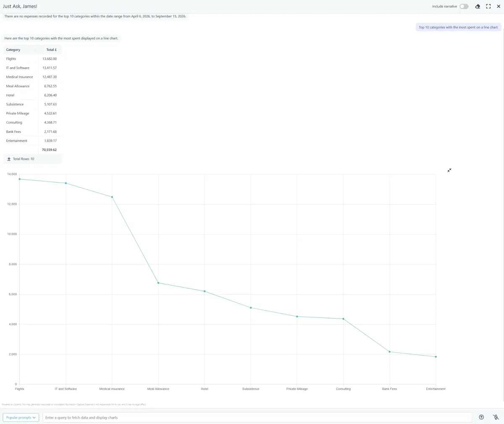The height and width of the screenshot is (424, 504).
Task: Click the IT and Software chart data point
Action: point(66,183)
